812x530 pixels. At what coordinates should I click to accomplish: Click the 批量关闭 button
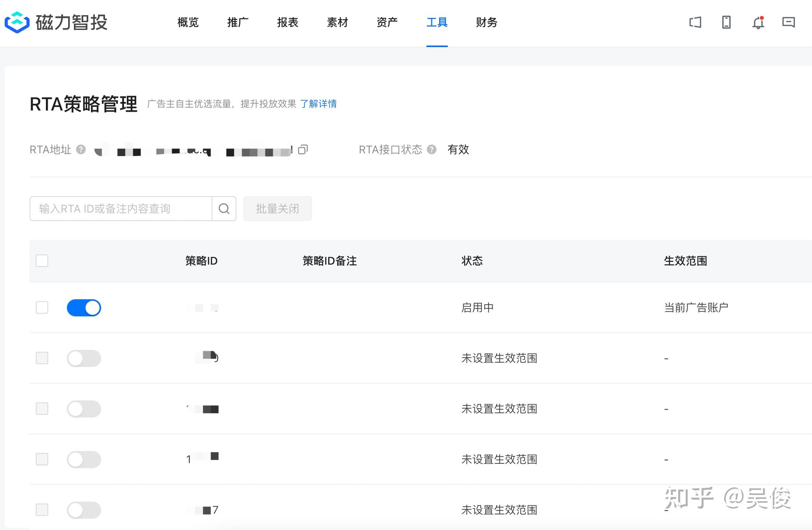(277, 209)
